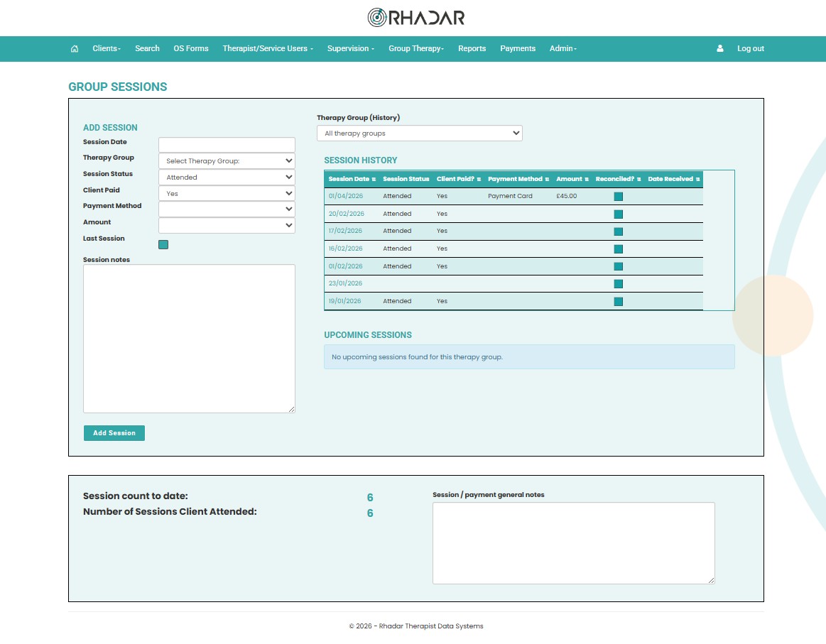Screen dimensions: 826x644
Task: Open the Select Therapy Group dropdown
Action: tap(227, 161)
